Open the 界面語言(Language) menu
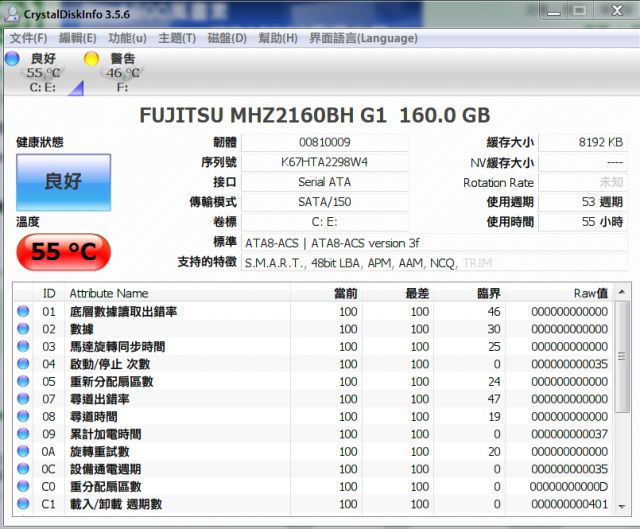Viewport: 640px width, 529px height. pyautogui.click(x=363, y=38)
